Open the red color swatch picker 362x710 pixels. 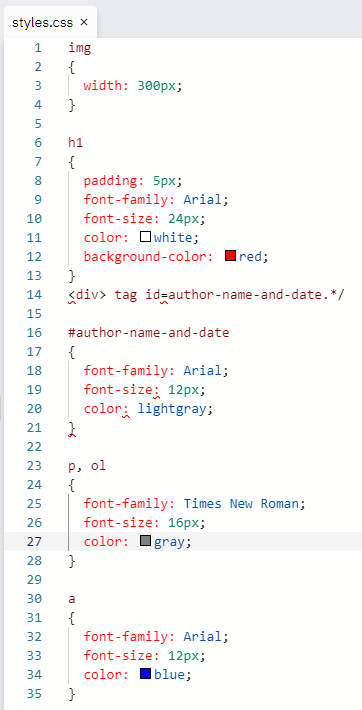[x=231, y=256]
